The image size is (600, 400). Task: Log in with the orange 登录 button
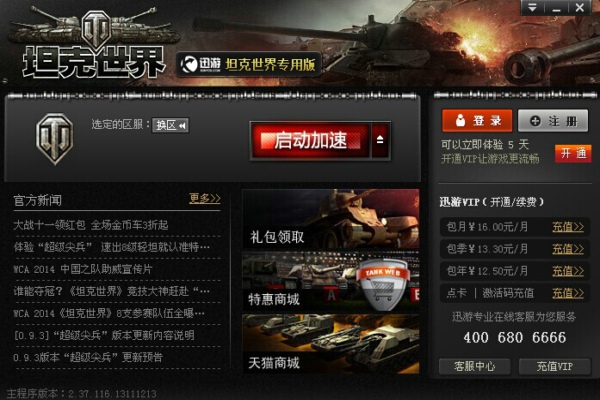477,121
